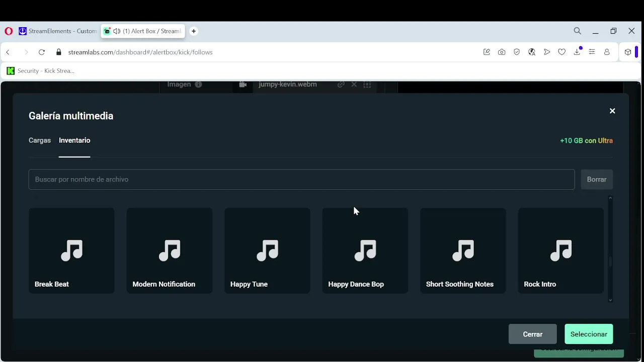Click the gallery scrollbar up arrow
The height and width of the screenshot is (362, 644).
(x=610, y=198)
